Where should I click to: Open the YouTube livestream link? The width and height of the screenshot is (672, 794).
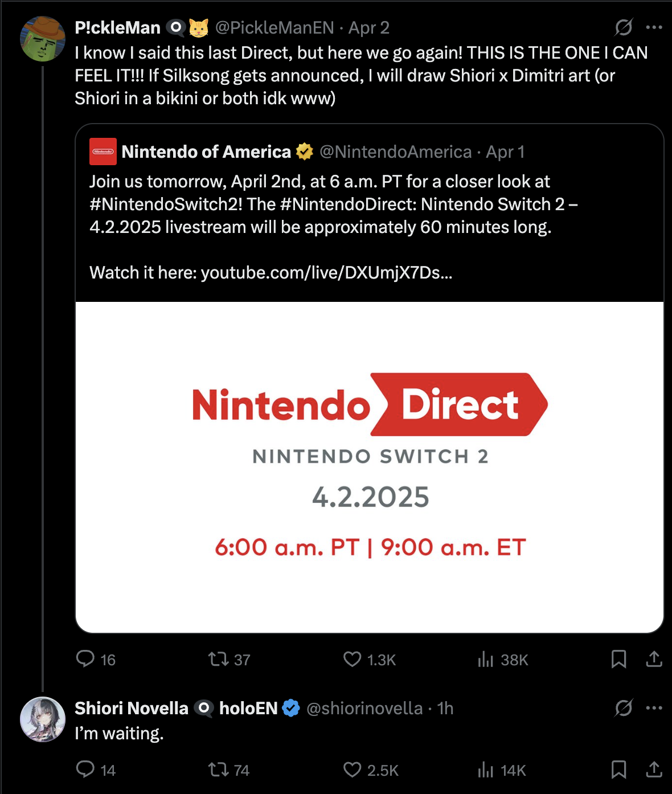[x=326, y=273]
